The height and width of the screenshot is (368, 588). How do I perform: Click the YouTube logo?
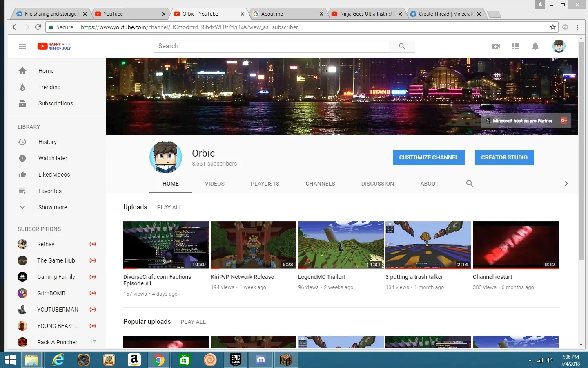coord(54,46)
